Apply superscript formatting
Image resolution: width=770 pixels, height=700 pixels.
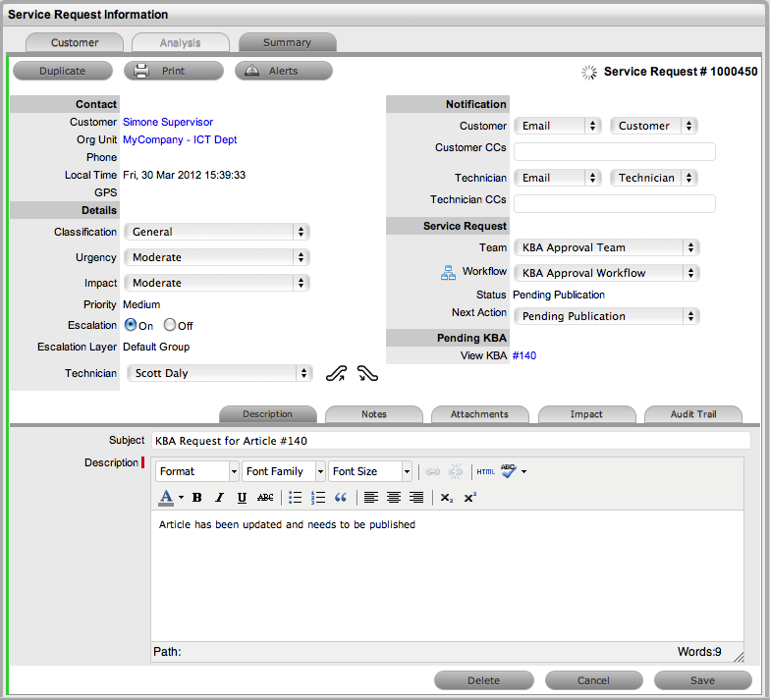point(469,498)
